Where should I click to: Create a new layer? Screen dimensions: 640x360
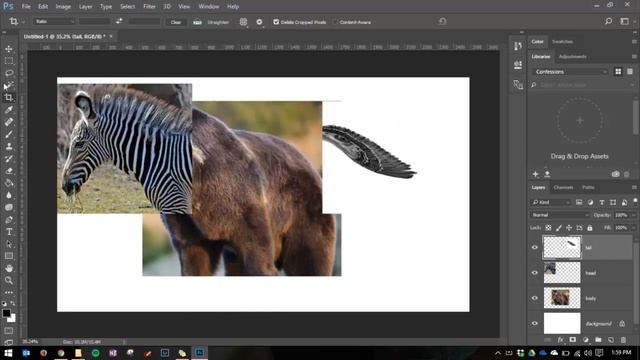611,340
